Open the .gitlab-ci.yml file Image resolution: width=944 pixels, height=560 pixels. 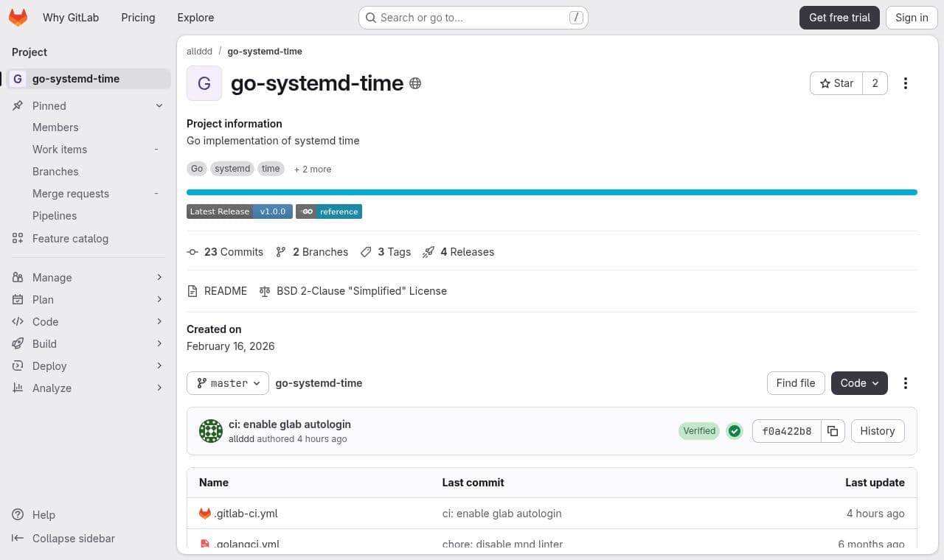pos(246,514)
